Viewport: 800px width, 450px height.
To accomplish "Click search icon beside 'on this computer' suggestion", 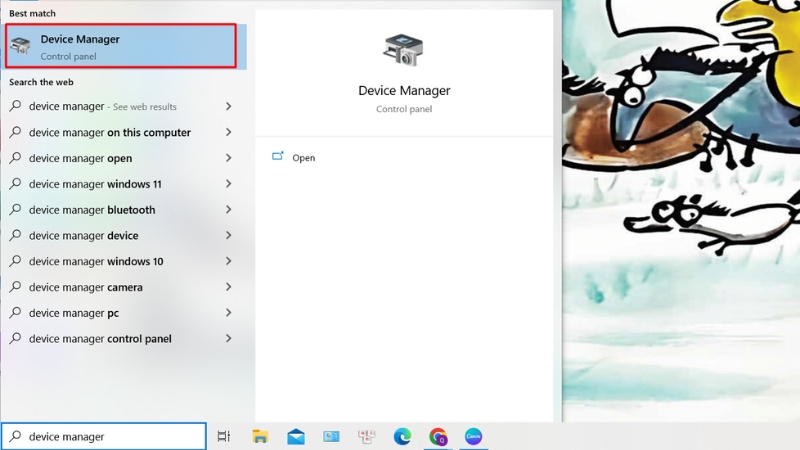I will coord(15,132).
